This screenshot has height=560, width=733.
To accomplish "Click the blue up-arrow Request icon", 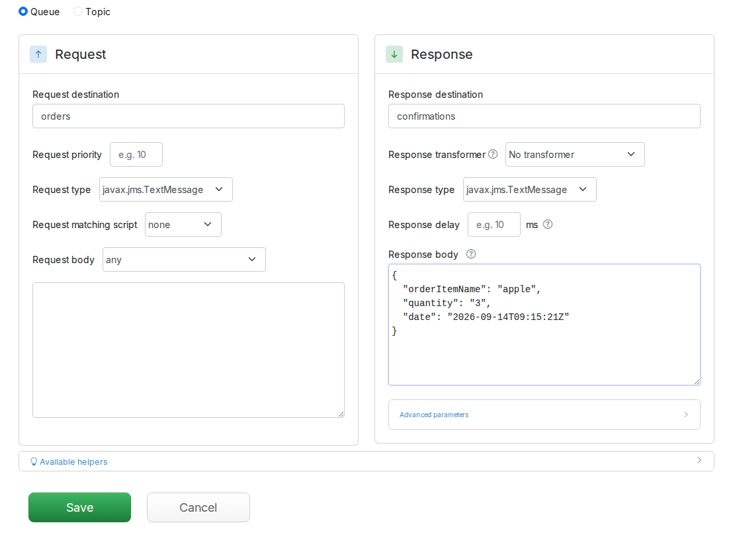I will point(38,54).
